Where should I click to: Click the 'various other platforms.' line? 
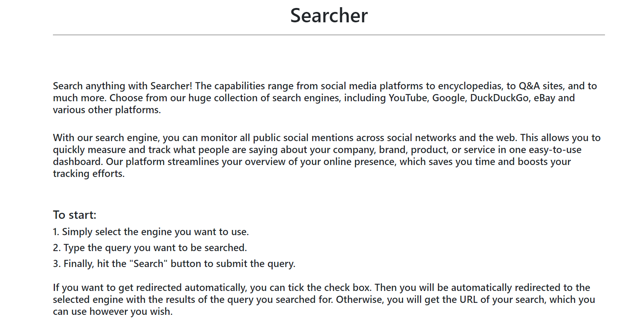click(107, 110)
